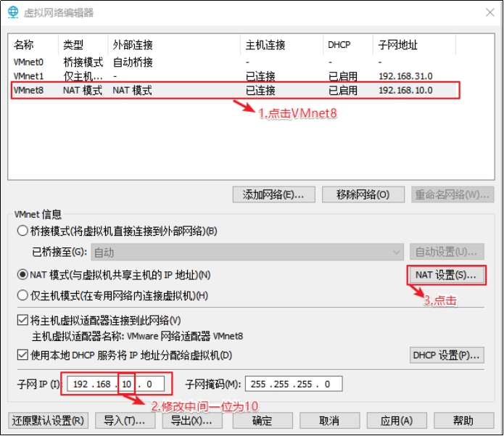Click 已连接 cell in VMnet8 row

point(260,91)
